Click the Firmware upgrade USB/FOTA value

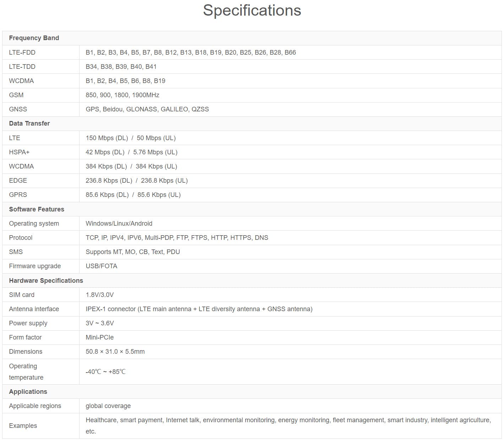click(x=101, y=266)
